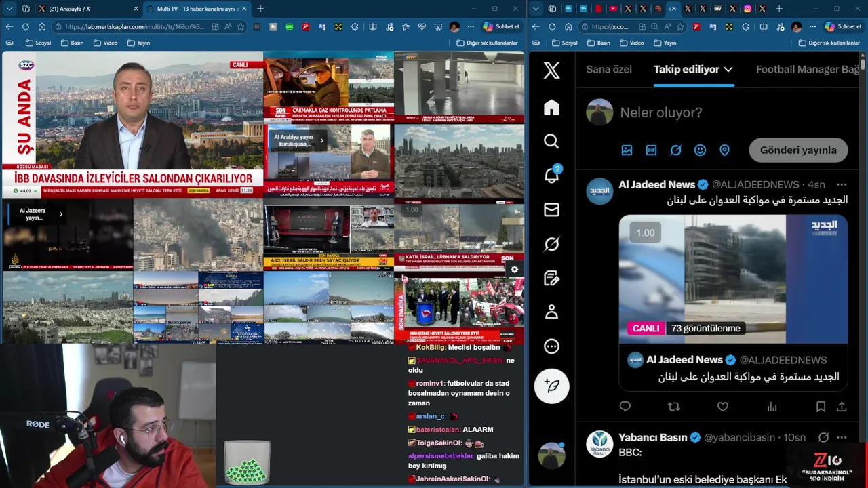Open Messages envelope in X sidebar
This screenshot has width=868, height=488.
[551, 210]
